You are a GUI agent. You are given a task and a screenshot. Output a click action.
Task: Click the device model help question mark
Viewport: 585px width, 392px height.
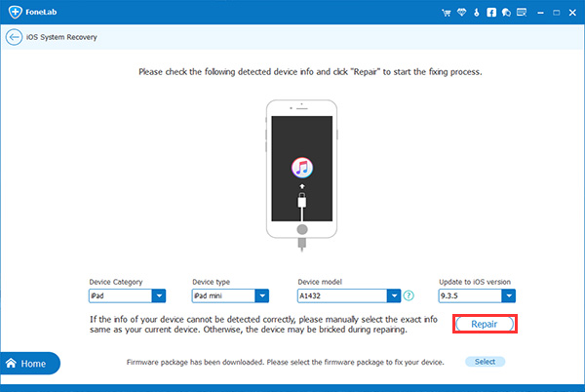tap(409, 295)
